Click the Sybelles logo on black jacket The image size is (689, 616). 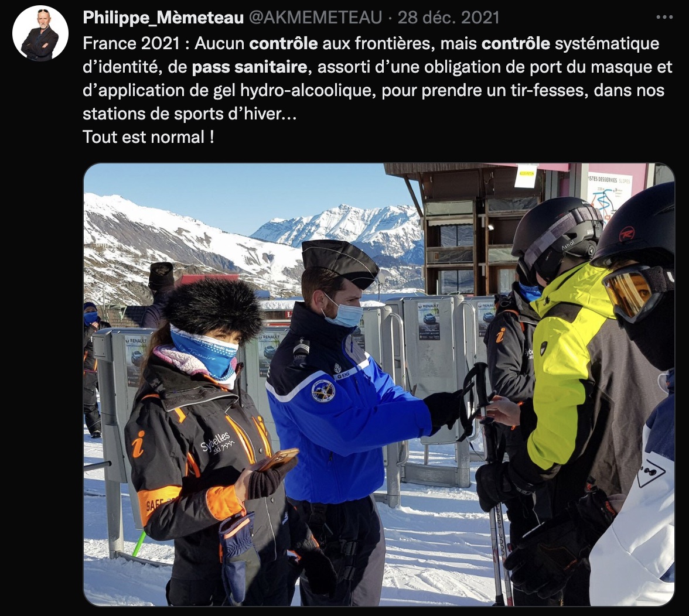[217, 442]
